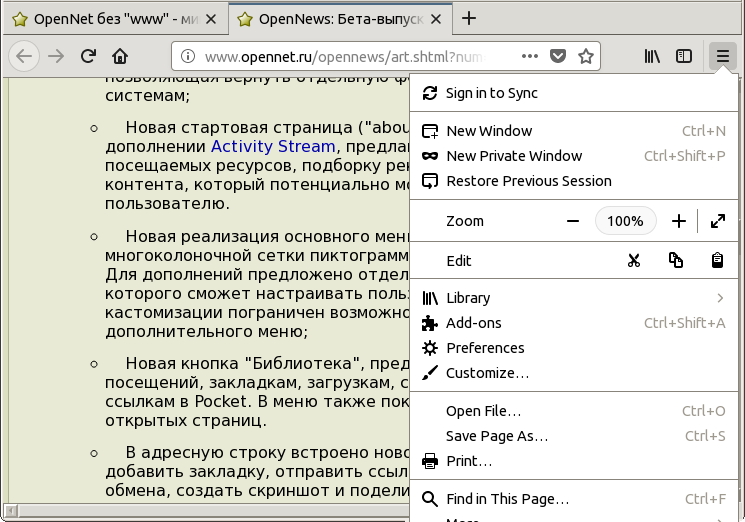Close the hamburger menu button
The image size is (745, 522).
click(721, 56)
